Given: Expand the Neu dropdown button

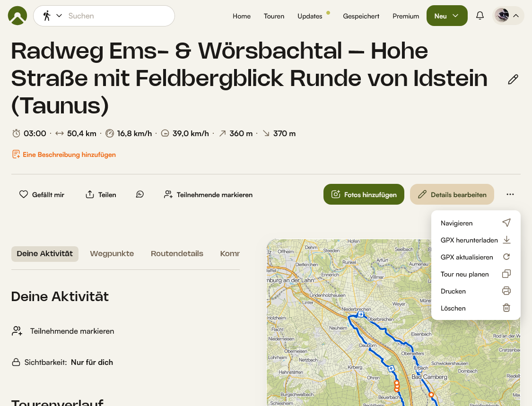Looking at the screenshot, I should point(447,16).
